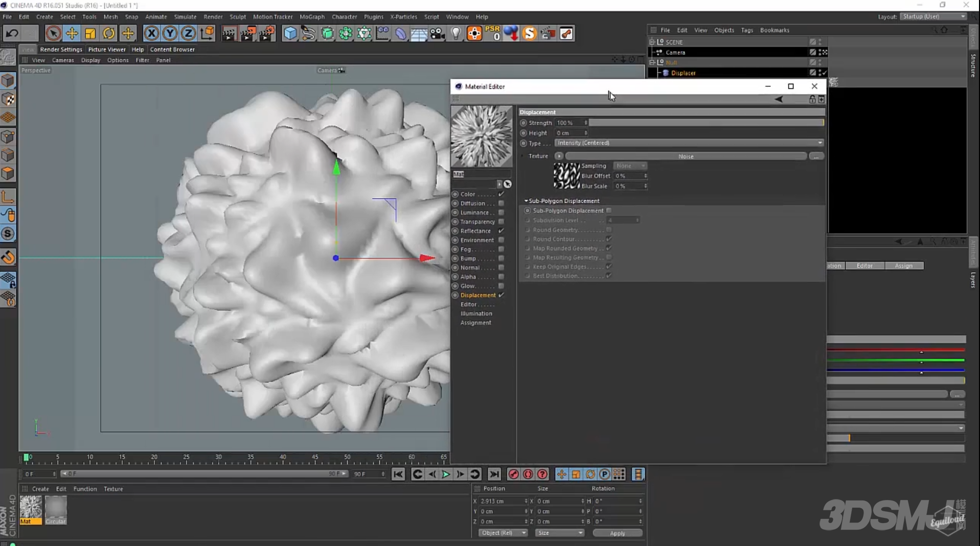This screenshot has height=546, width=980.
Task: Enable the Glow channel checkbox
Action: [501, 286]
